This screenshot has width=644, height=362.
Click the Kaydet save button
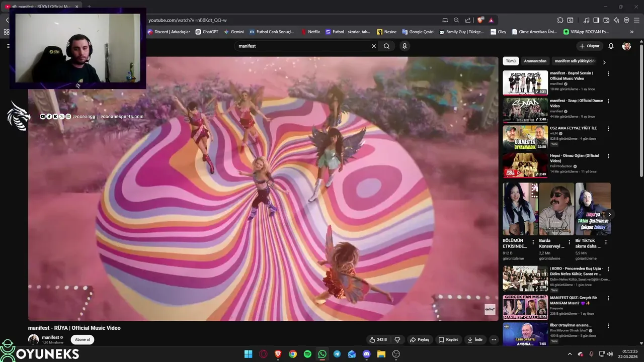448,339
